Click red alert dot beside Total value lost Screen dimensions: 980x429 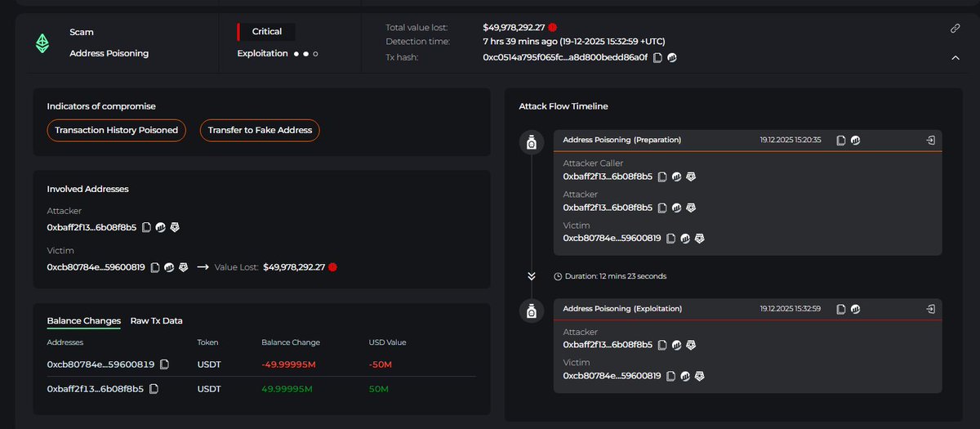click(x=553, y=28)
